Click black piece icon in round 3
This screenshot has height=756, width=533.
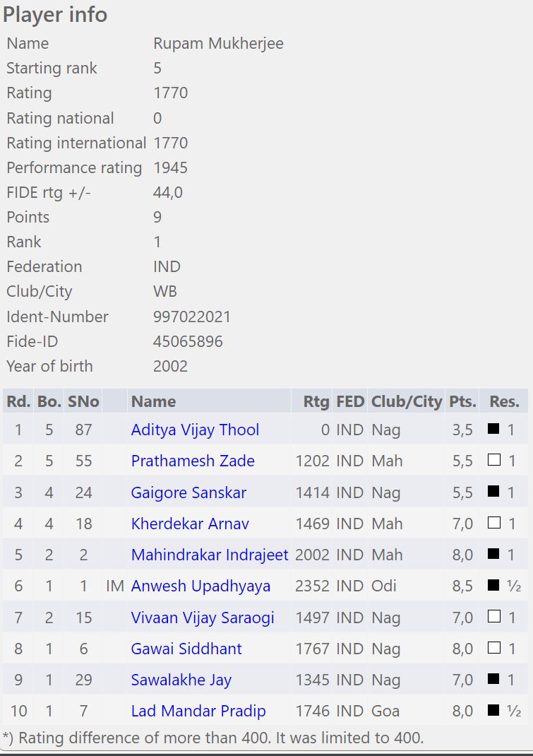[493, 491]
